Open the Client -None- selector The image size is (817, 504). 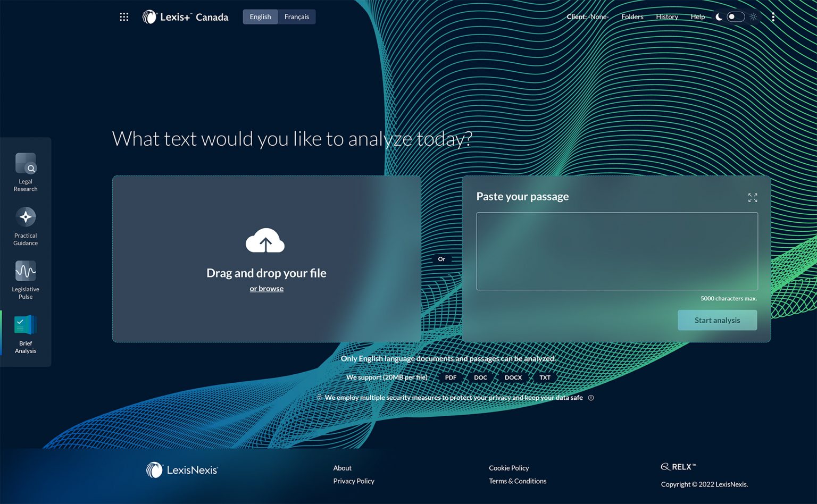point(587,16)
